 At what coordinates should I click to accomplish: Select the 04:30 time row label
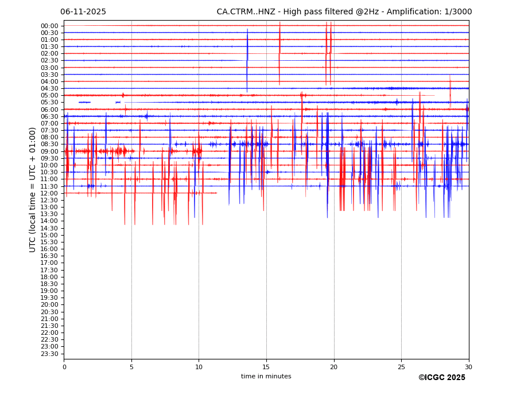pos(49,89)
